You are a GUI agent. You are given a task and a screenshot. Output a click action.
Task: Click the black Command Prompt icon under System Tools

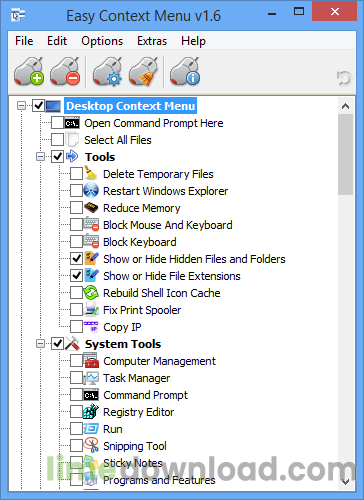point(91,395)
